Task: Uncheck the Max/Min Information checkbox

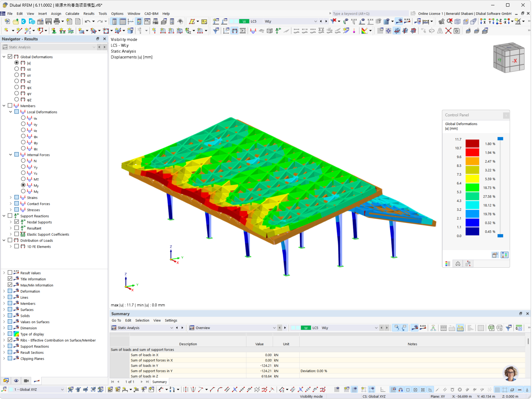Action: (10, 285)
